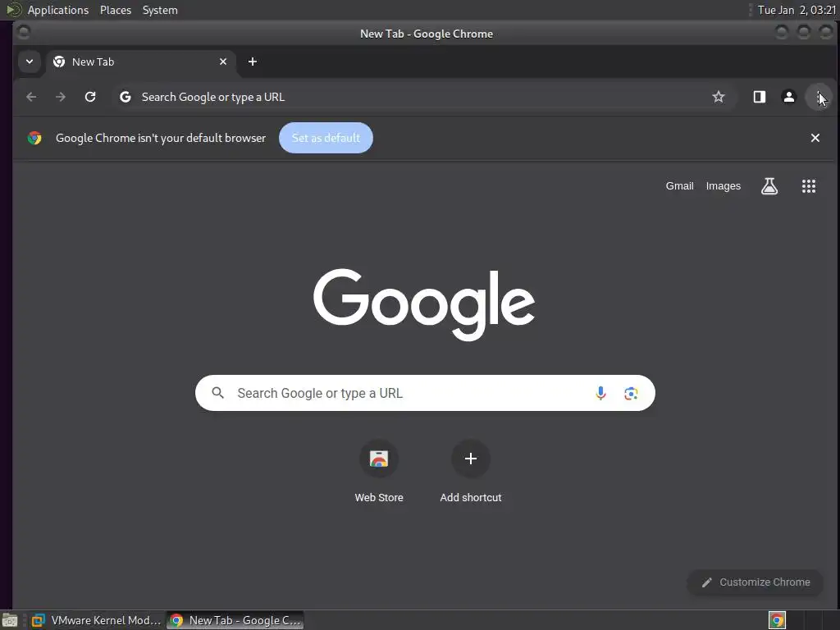The width and height of the screenshot is (840, 630).
Task: Close the New Tab tab
Action: click(223, 62)
